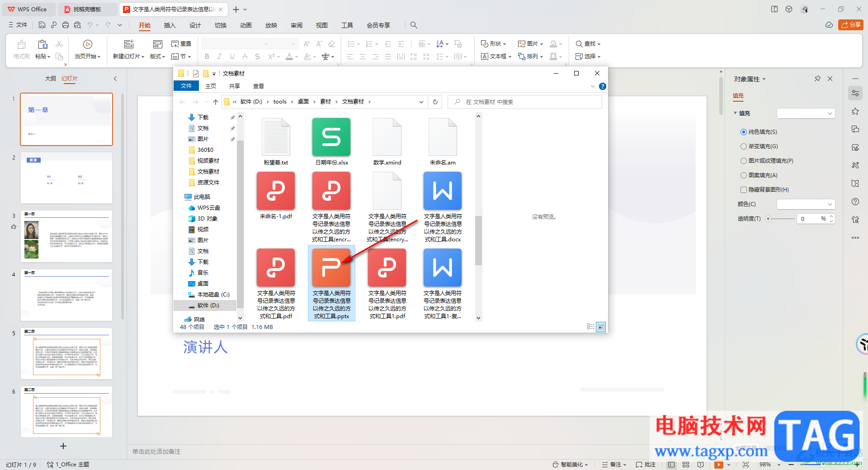This screenshot has width=868, height=470.
Task: Click the Up arrow in explorer navigation
Action: (216, 102)
